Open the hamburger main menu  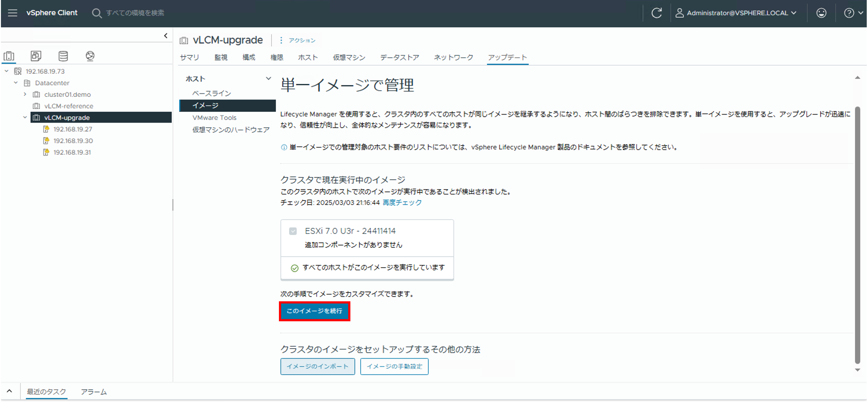(12, 13)
